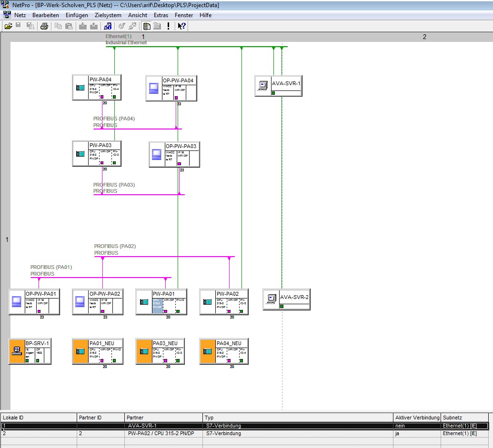Select the PW-PA04 station icon
The height and width of the screenshot is (448, 493).
(80, 88)
